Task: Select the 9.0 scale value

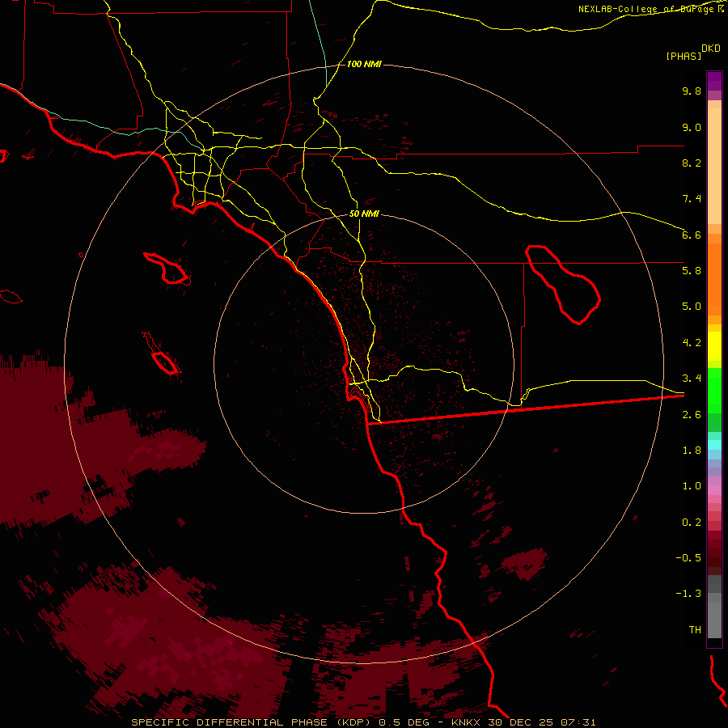Action: coord(692,127)
